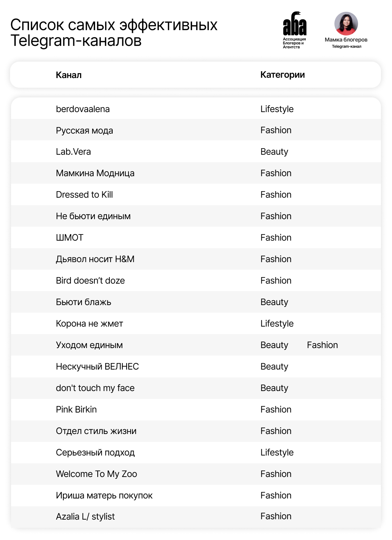The width and height of the screenshot is (392, 540).
Task: Open the Welcome To My Zoo channel
Action: click(96, 474)
